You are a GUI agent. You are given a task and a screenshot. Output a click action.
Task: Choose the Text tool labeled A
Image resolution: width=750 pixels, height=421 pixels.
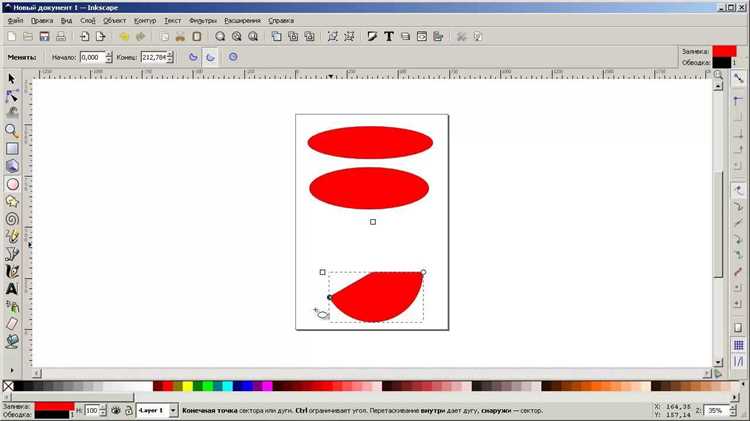tap(11, 289)
